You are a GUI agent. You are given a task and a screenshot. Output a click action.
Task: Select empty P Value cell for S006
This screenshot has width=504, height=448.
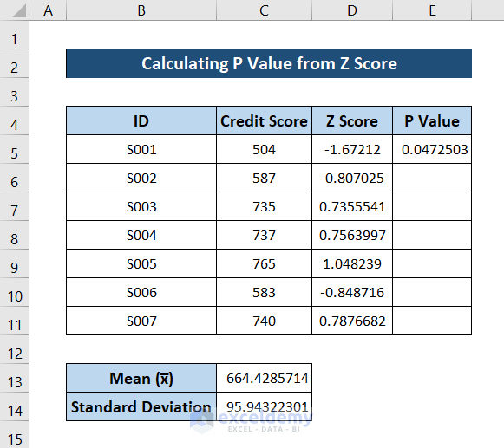click(x=432, y=292)
